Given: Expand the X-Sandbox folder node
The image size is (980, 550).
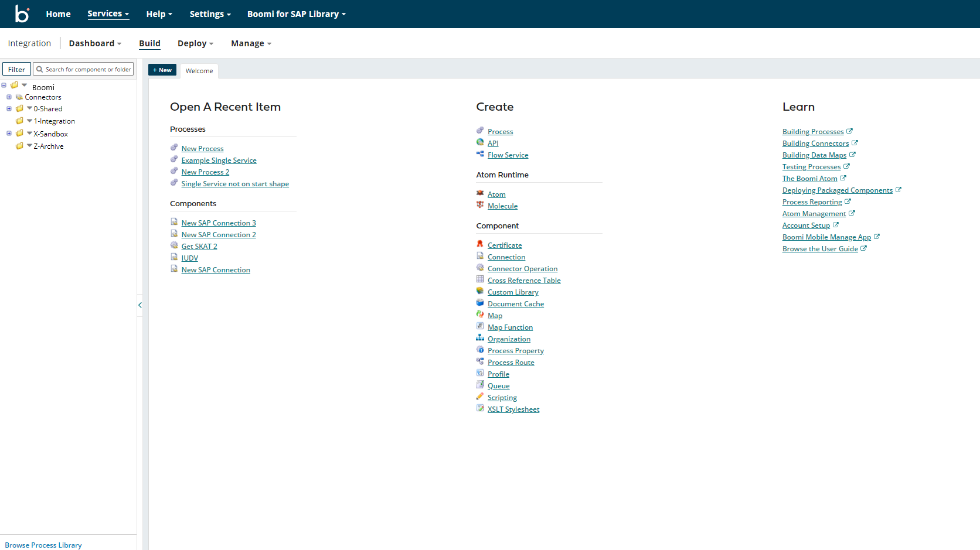Looking at the screenshot, I should tap(9, 134).
